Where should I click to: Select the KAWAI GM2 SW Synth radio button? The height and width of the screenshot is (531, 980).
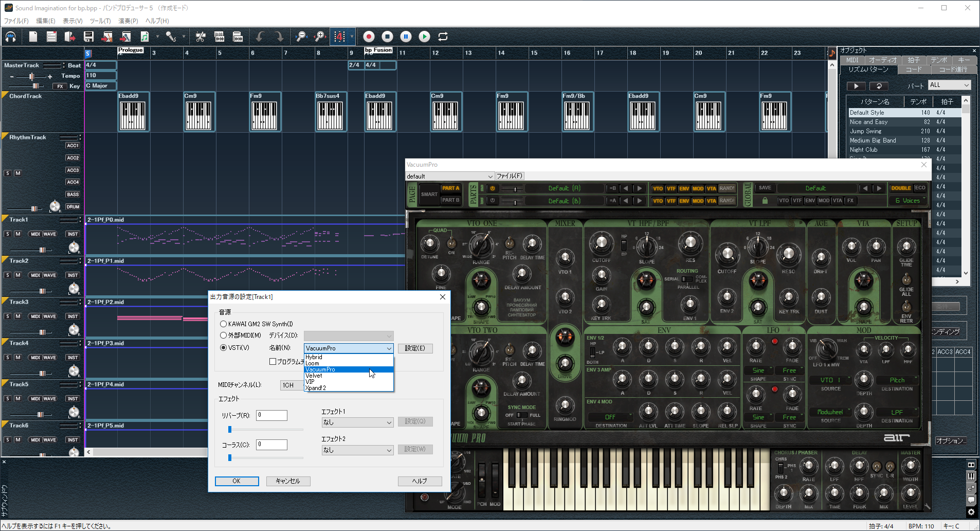[223, 324]
